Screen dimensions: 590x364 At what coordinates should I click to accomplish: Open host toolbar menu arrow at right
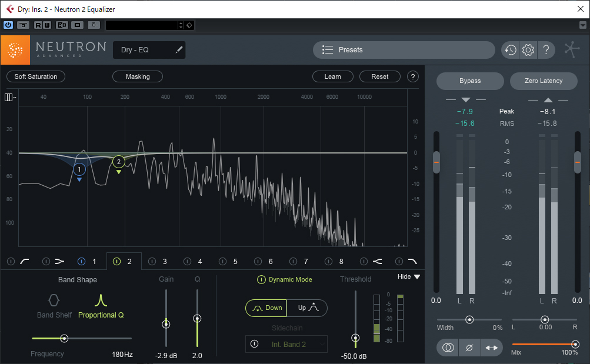[x=583, y=25]
